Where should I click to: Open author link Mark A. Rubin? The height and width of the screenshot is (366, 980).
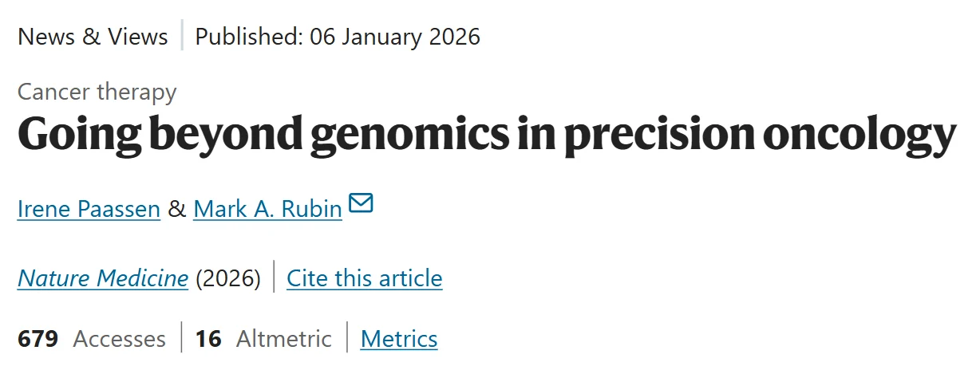point(267,209)
